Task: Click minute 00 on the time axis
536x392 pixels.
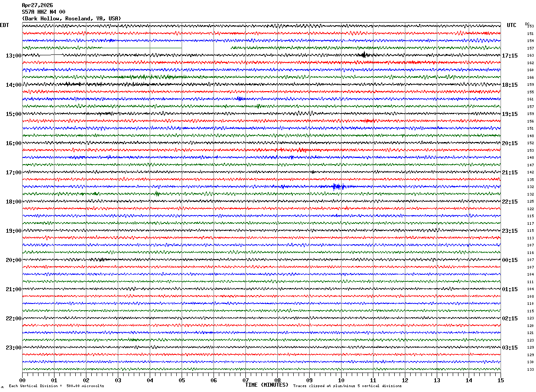Action: (x=22, y=380)
